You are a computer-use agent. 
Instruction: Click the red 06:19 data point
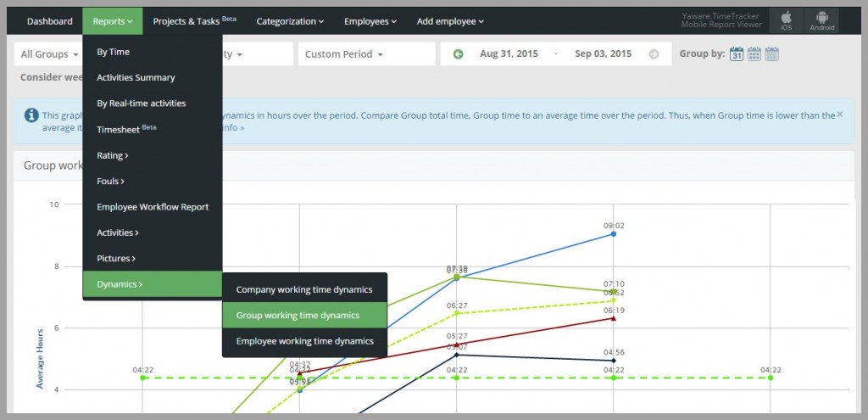point(614,318)
